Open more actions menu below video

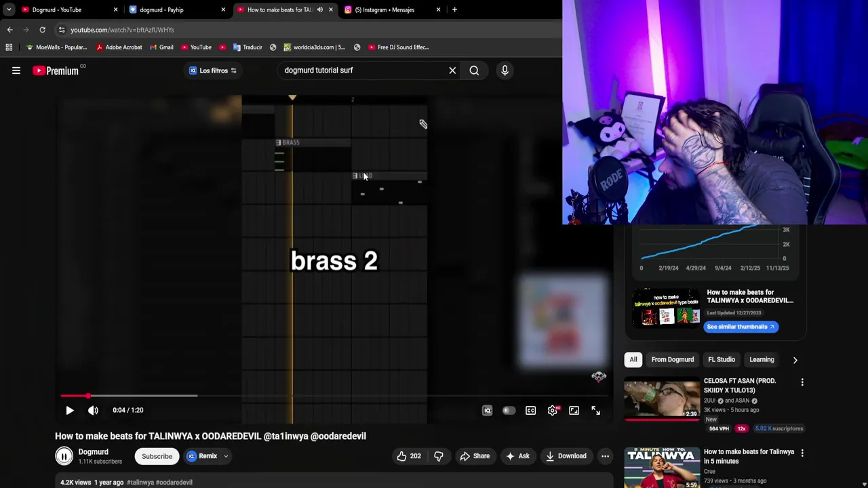pos(605,456)
